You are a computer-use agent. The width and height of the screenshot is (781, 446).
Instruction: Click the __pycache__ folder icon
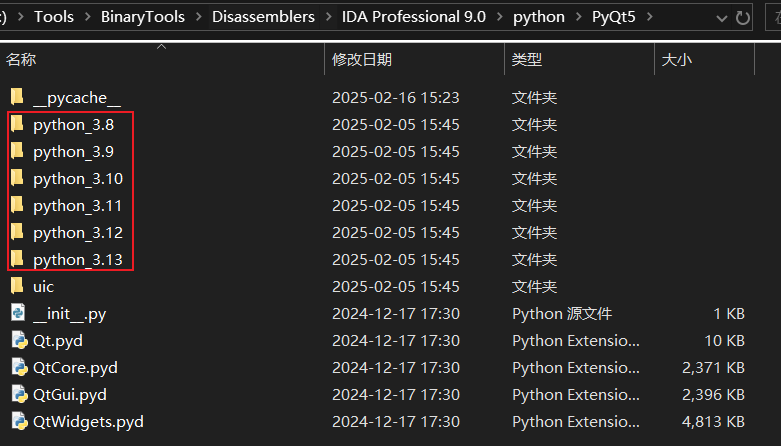tap(17, 98)
